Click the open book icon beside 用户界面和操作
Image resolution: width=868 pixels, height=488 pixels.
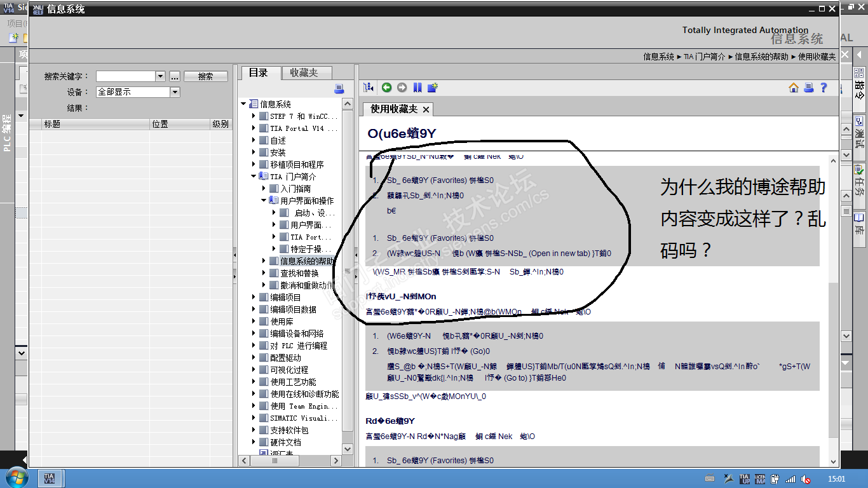[274, 201]
